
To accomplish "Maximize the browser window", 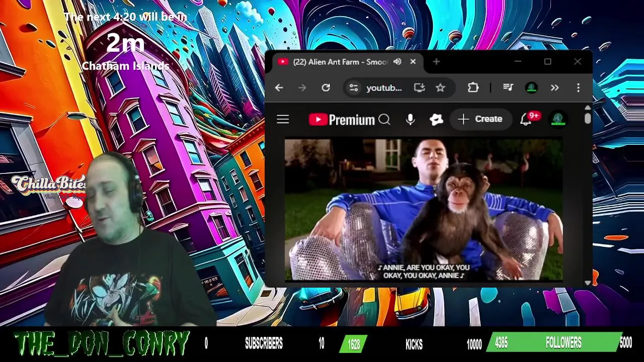I will click(547, 62).
